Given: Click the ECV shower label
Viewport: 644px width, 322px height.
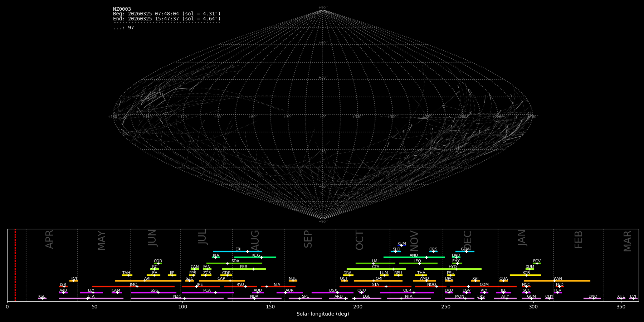Looking at the screenshot, I should click(x=537, y=261).
